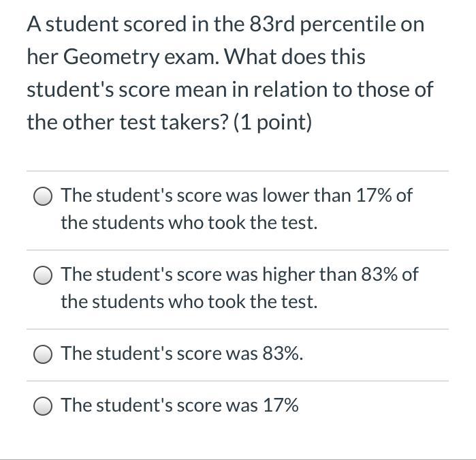Choose the 'score was 17%' radio button
476x460 pixels.
click(x=43, y=406)
